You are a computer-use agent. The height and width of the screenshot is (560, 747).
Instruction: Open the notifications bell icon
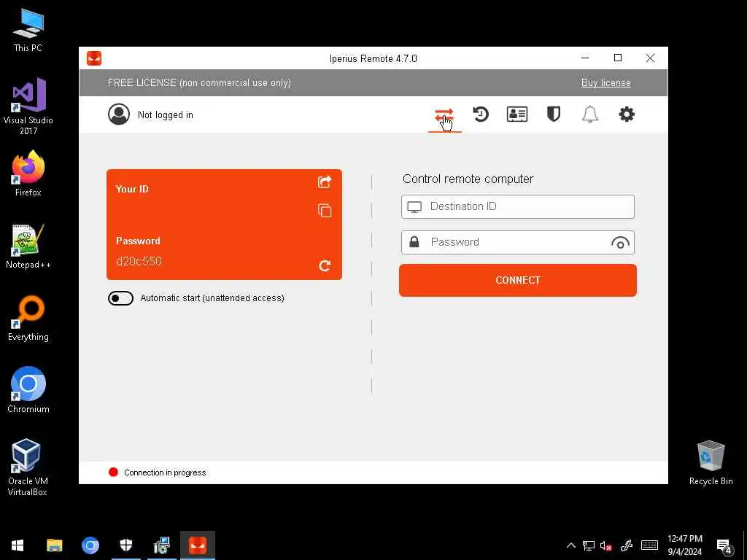[589, 114]
